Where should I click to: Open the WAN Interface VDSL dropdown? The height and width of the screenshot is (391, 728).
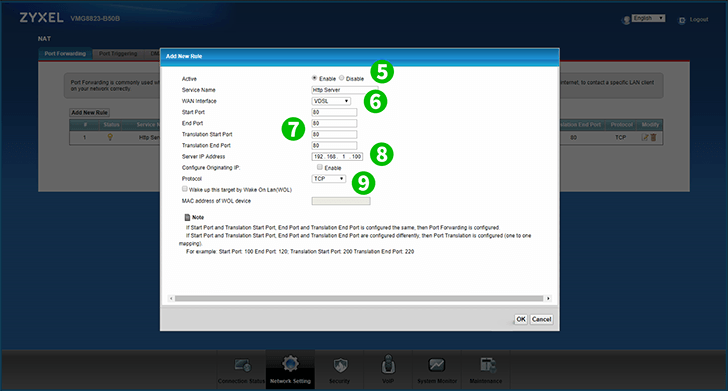331,101
